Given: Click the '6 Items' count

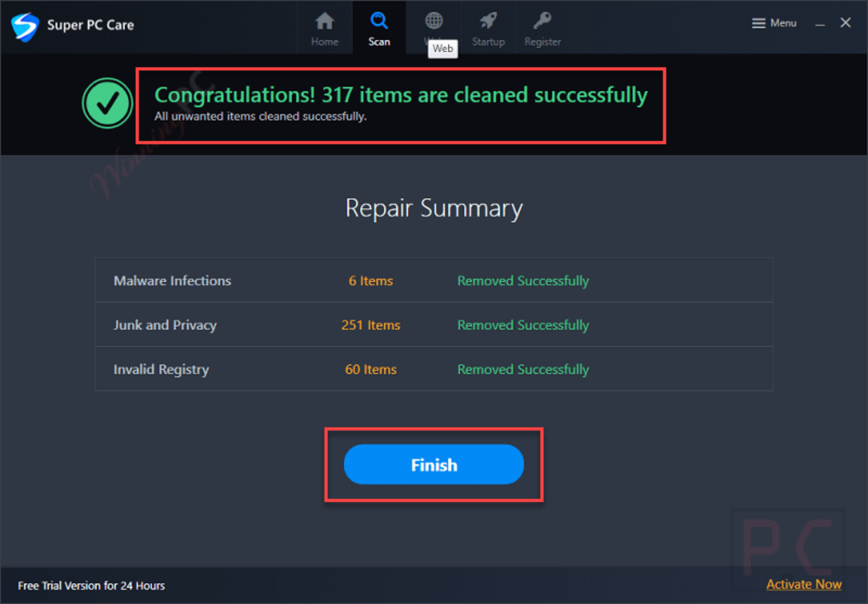Looking at the screenshot, I should click(371, 280).
